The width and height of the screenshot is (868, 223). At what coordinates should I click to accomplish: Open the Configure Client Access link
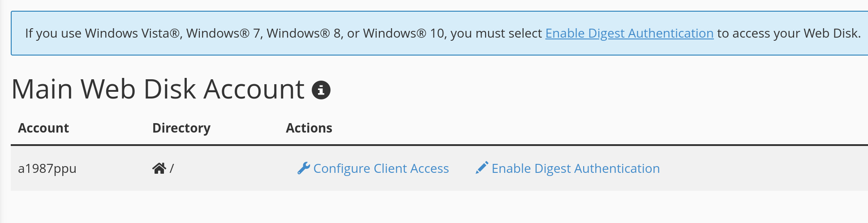pos(381,168)
